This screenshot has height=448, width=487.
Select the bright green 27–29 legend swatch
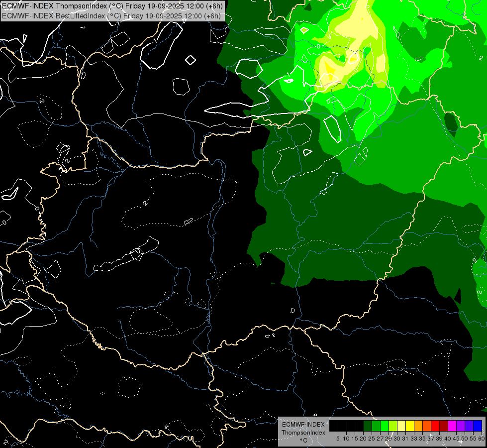(385, 426)
